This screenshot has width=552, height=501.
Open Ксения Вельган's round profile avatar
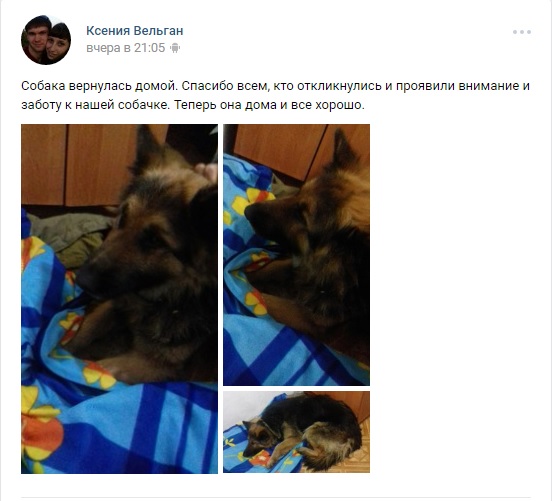[x=46, y=40]
